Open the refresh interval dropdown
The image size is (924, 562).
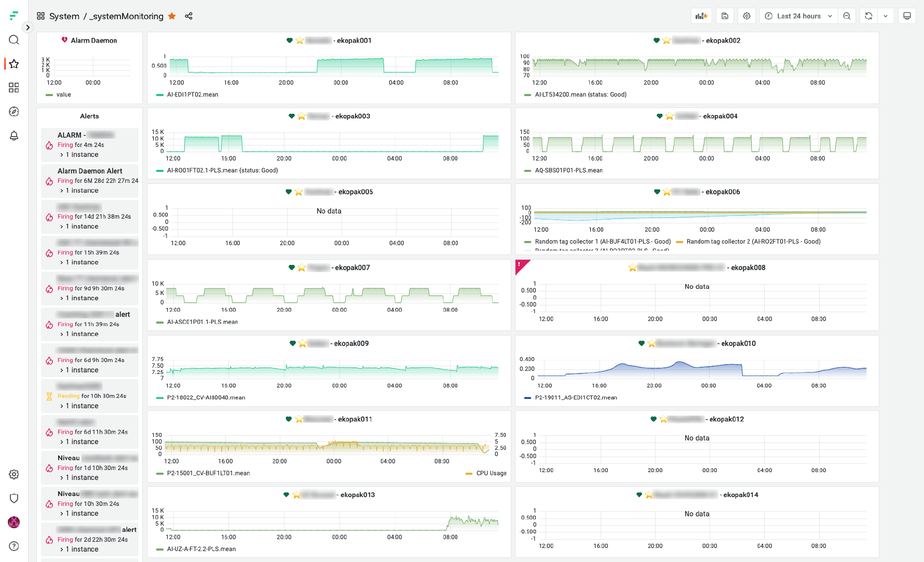[886, 16]
